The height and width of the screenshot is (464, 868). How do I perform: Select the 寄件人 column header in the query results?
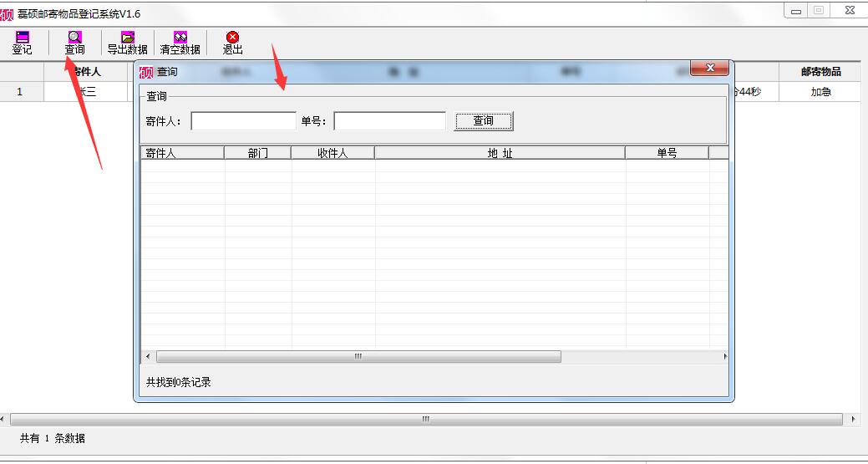(x=183, y=153)
